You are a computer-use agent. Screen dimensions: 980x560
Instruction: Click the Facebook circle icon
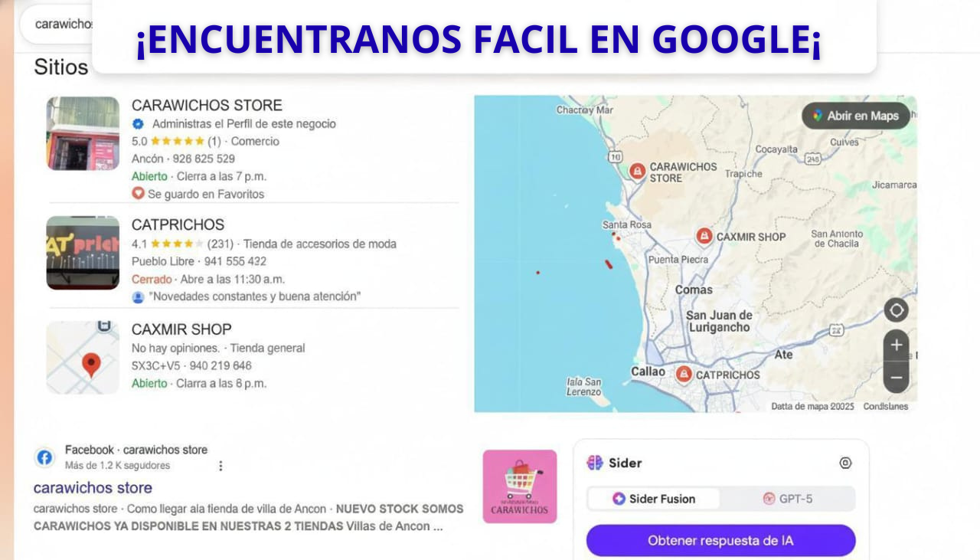point(44,457)
